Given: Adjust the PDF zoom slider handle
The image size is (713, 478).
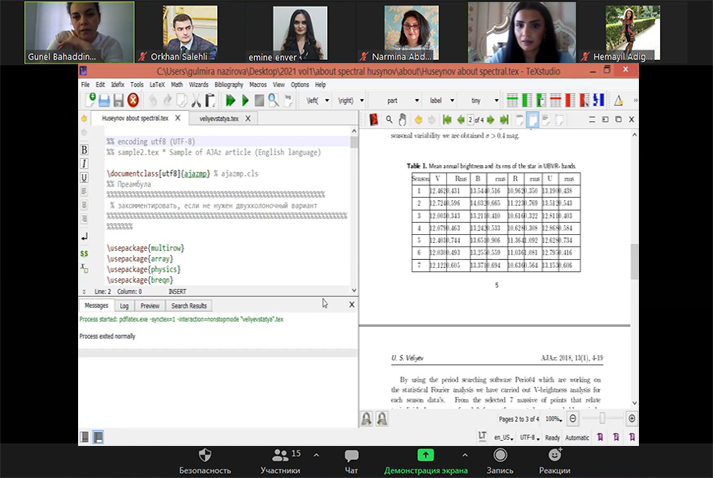Looking at the screenshot, I should point(602,418).
